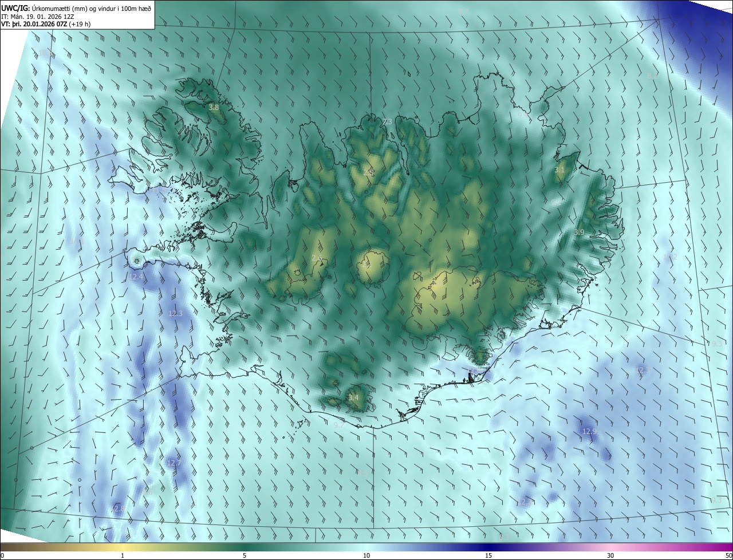The height and width of the screenshot is (560, 733).
Task: Click the title line 'Úrkomumætti (mm) og vindur í 100m hæð'
Action: coord(91,8)
